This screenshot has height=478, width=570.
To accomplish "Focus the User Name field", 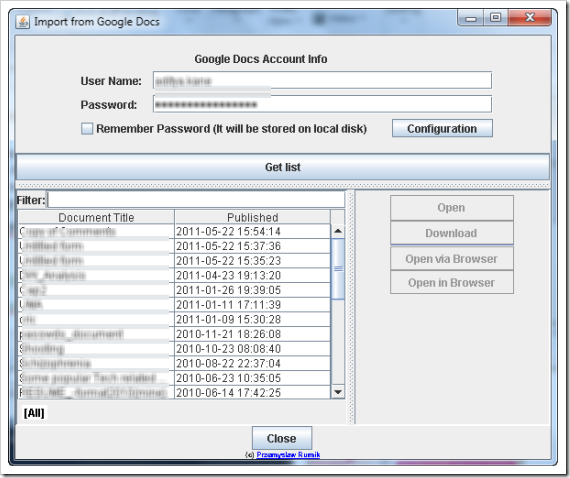I will coord(322,80).
